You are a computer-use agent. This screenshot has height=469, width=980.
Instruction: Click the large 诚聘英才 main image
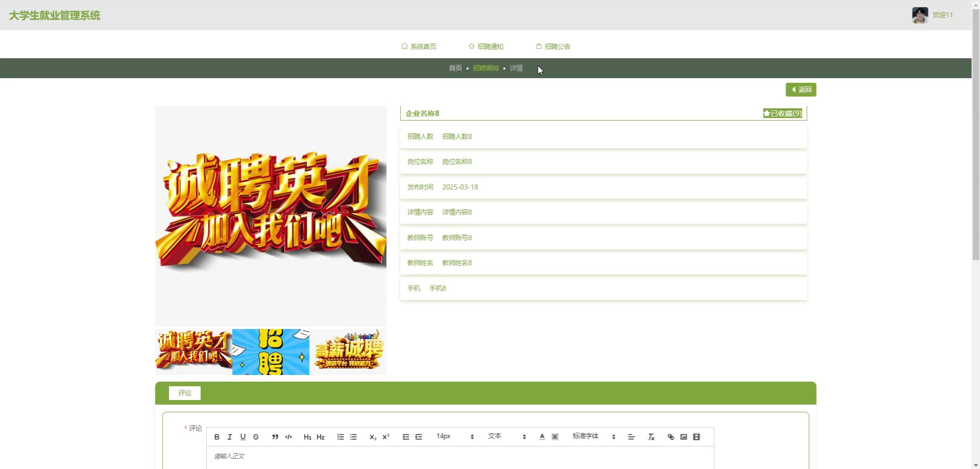271,216
